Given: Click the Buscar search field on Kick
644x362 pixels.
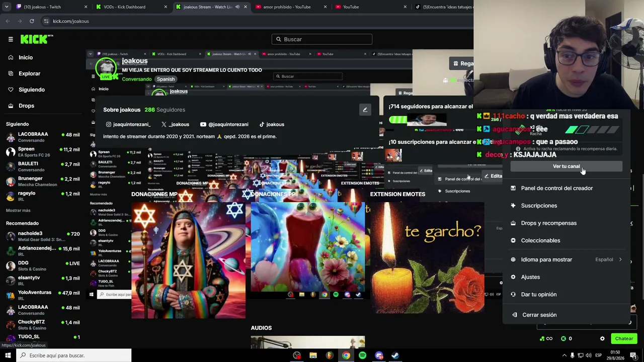Looking at the screenshot, I should 322,39.
